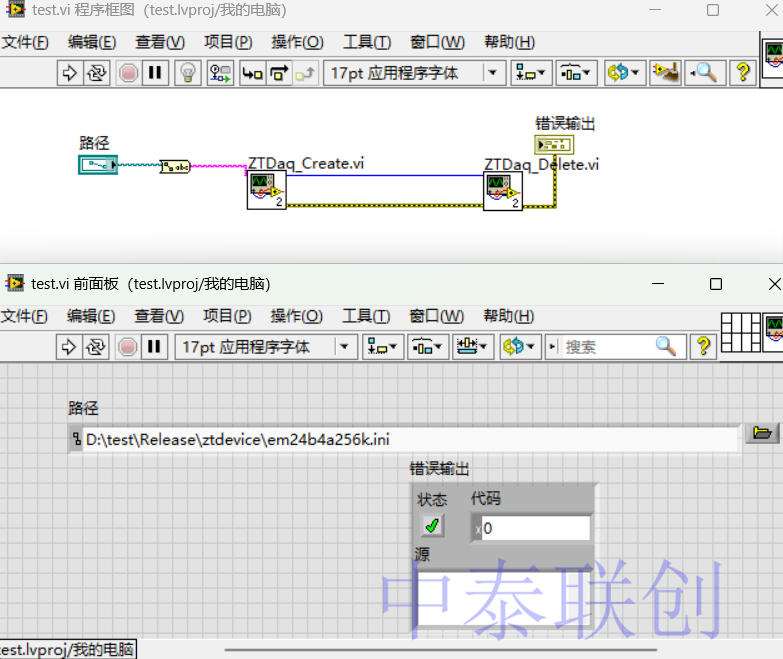Abort execution in block diagram toolbar

(x=128, y=73)
